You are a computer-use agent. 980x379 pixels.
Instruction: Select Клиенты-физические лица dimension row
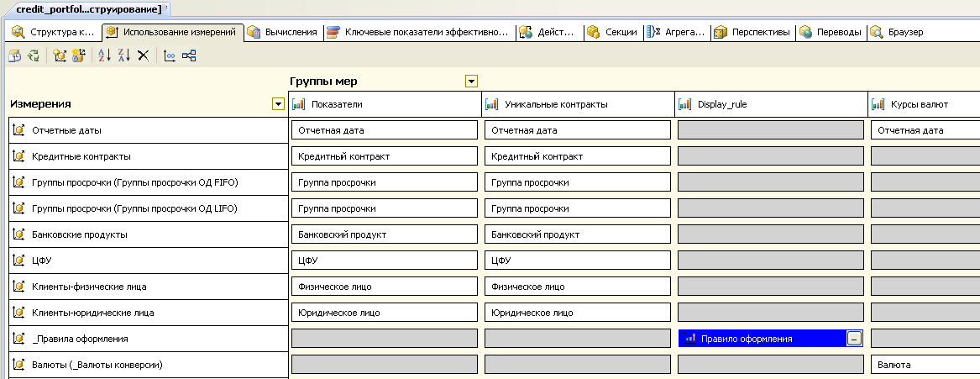(149, 287)
